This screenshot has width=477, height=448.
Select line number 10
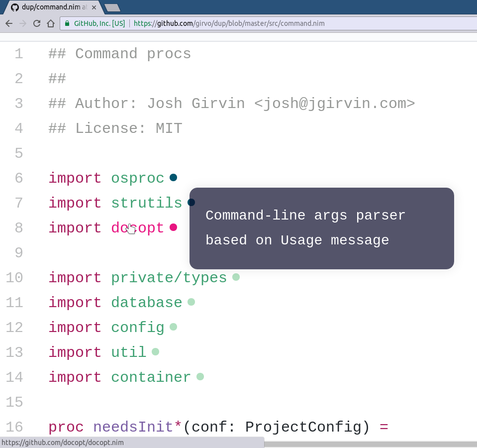tap(14, 278)
